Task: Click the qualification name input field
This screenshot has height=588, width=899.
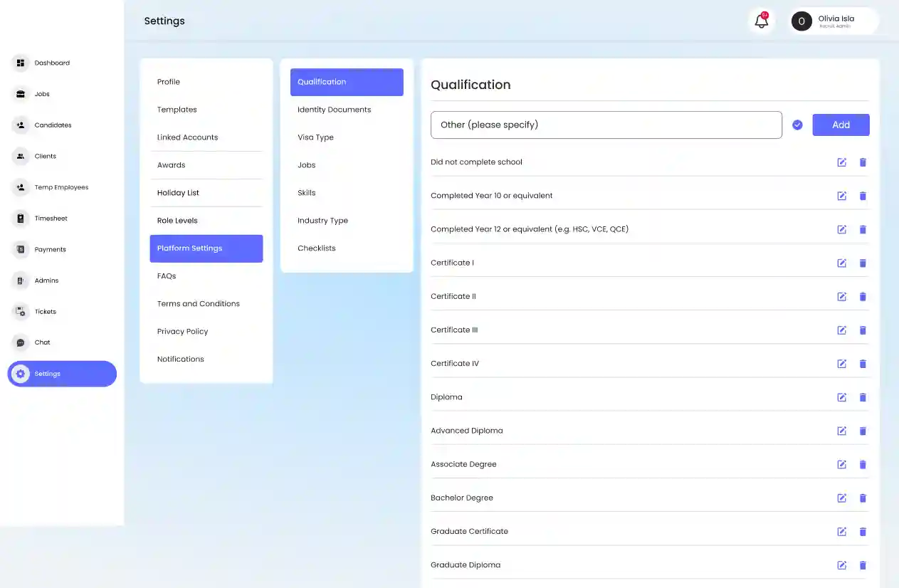Action: coord(606,125)
